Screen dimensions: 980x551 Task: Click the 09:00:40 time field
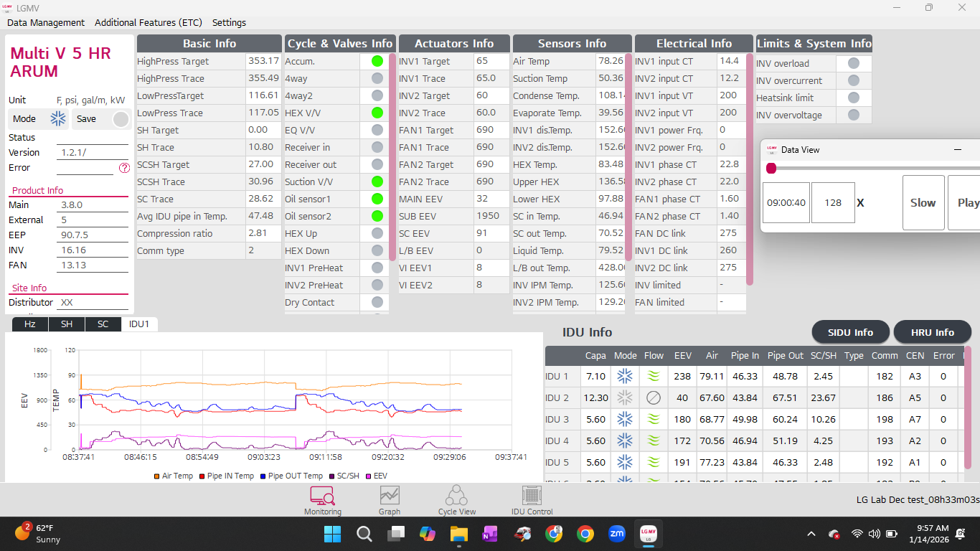point(786,203)
